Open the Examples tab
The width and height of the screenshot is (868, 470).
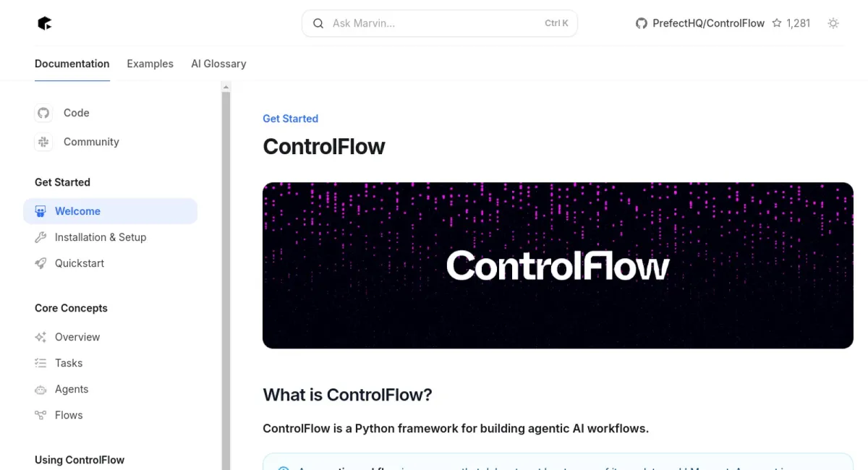point(150,64)
